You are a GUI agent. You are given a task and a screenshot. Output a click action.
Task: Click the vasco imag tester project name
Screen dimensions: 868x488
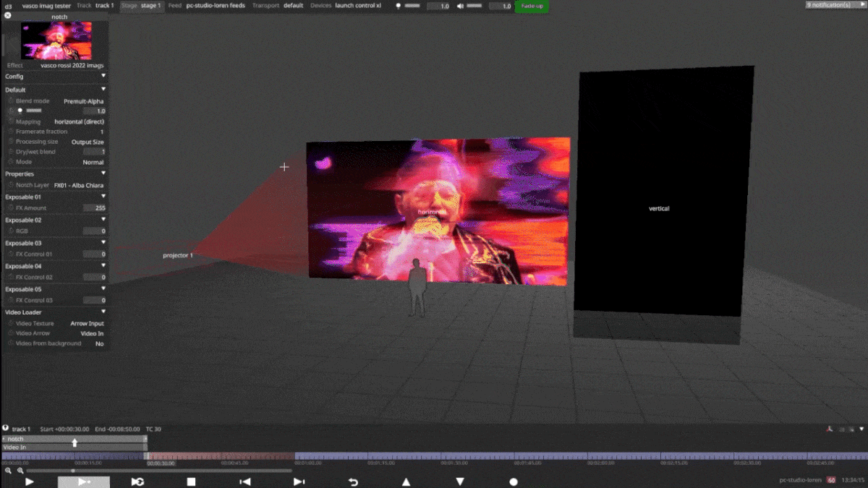tap(46, 5)
